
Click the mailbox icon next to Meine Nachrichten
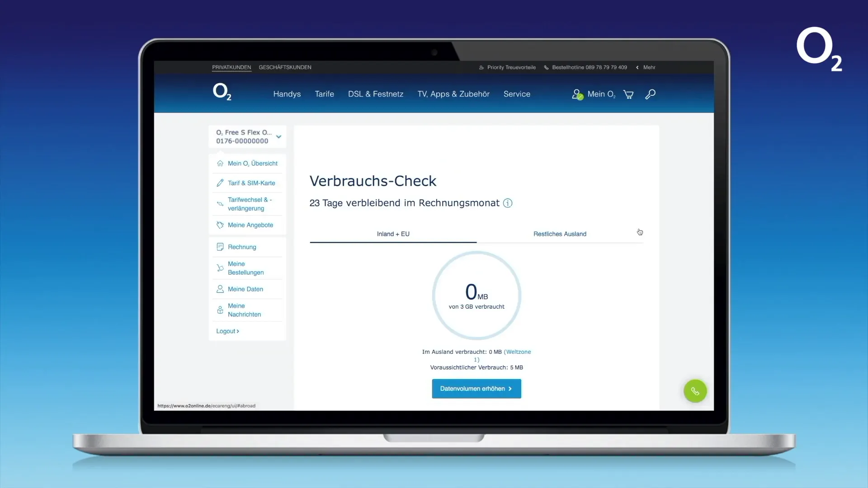point(220,310)
